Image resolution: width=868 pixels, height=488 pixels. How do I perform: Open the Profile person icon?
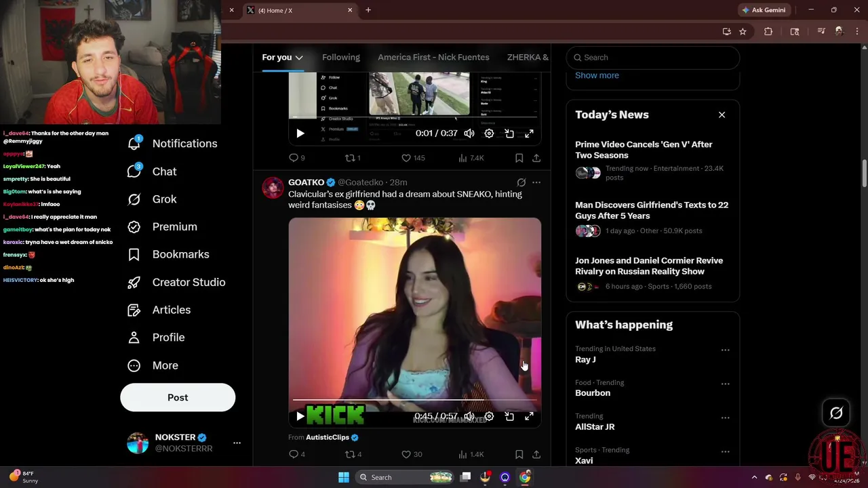click(134, 338)
